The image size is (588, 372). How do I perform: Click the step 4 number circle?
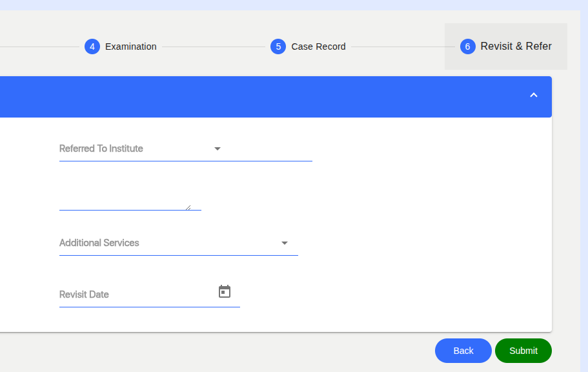[92, 46]
